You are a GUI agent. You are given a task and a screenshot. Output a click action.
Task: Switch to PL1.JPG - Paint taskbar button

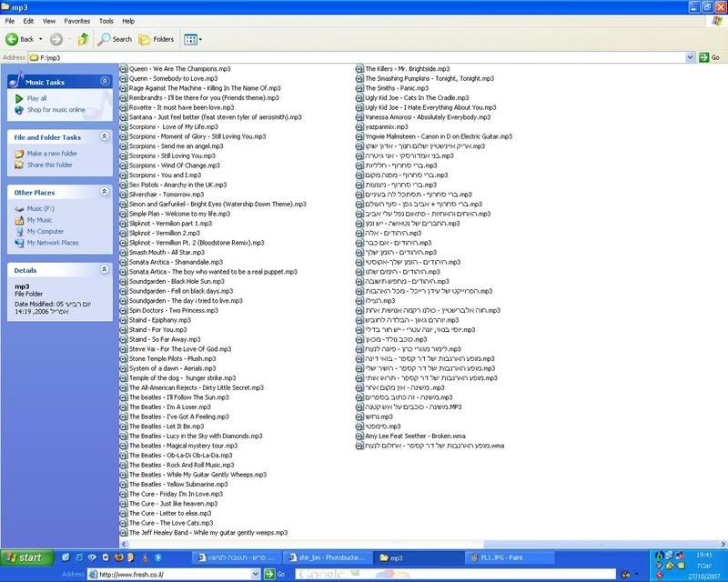511,557
